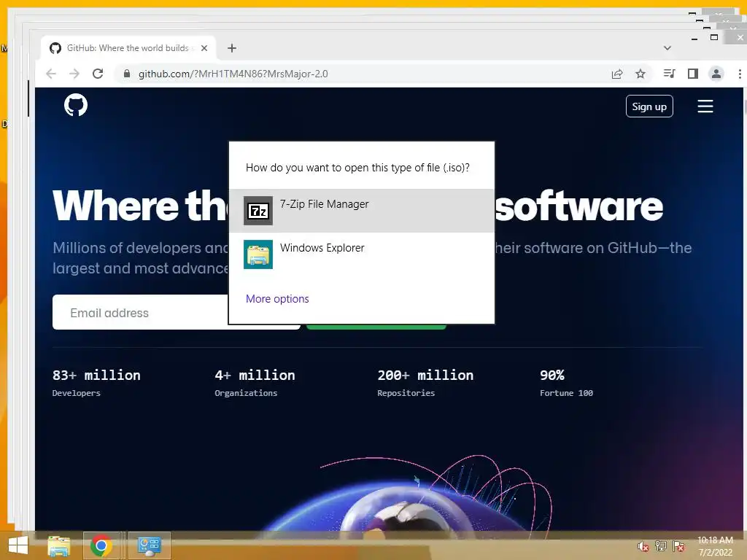
Task: Bookmark the page with the star icon
Action: 640,74
